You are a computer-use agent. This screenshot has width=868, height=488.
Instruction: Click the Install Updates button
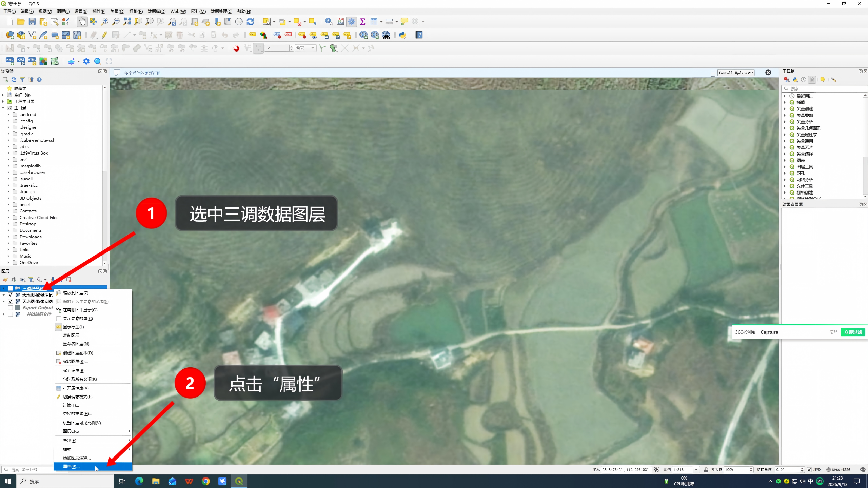click(x=735, y=73)
